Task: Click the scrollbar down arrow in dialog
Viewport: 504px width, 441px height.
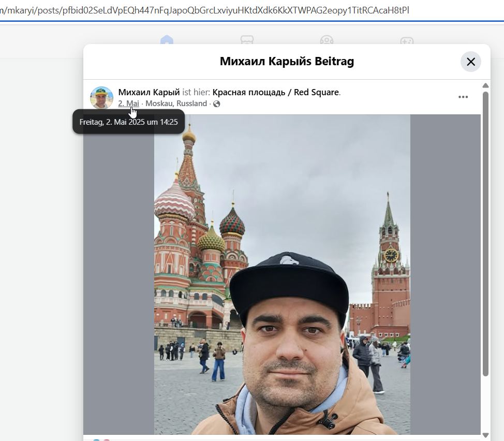Action: pyautogui.click(x=485, y=435)
